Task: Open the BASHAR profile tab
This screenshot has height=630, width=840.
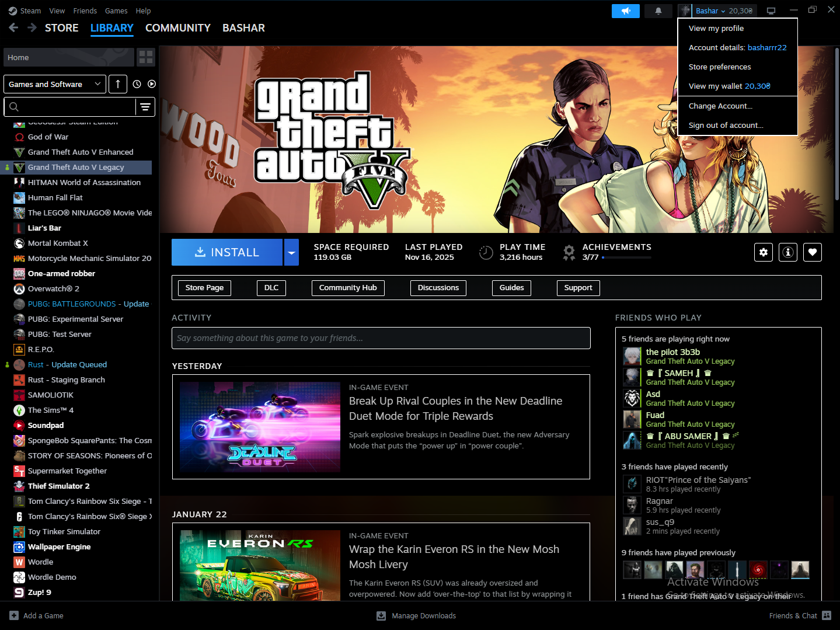Action: point(243,28)
